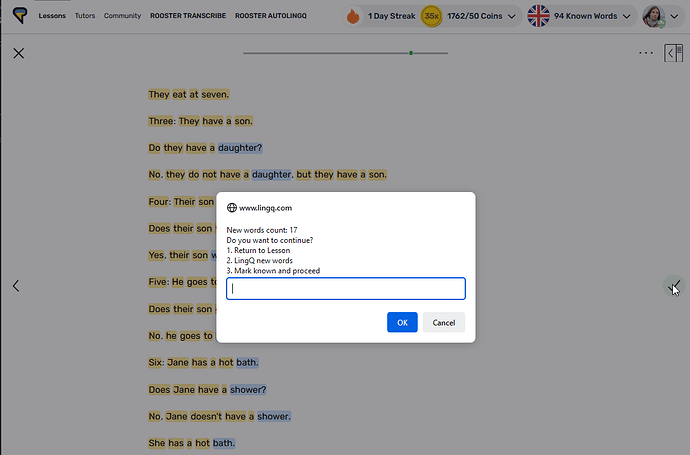Viewport: 690px width, 455px height.
Task: Close the lesson with the X icon
Action: click(x=18, y=53)
